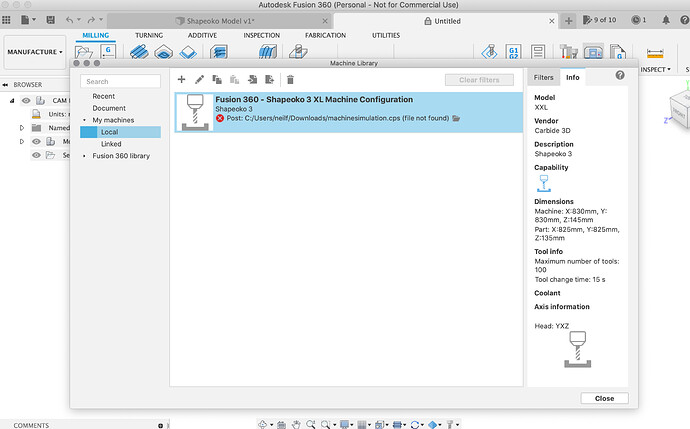Switch to the TURNING ribbon tab

149,35
